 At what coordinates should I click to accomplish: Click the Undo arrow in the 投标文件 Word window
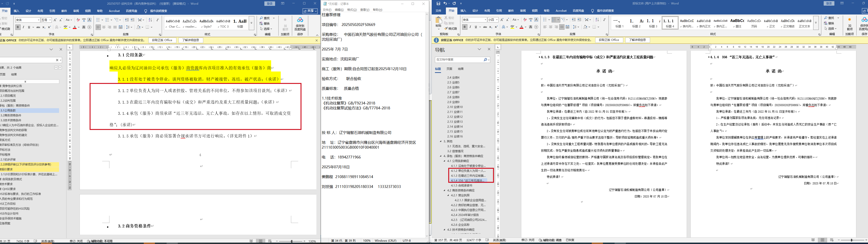pyautogui.click(x=445, y=3)
